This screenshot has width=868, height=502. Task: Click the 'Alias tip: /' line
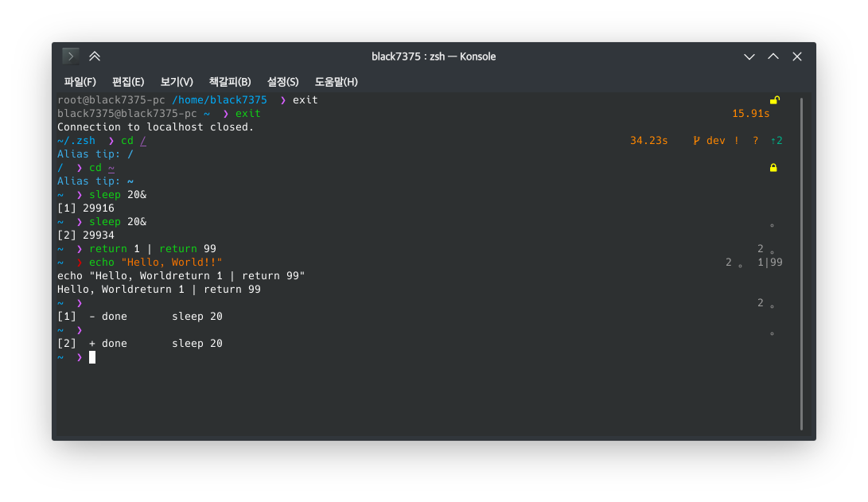pos(95,154)
